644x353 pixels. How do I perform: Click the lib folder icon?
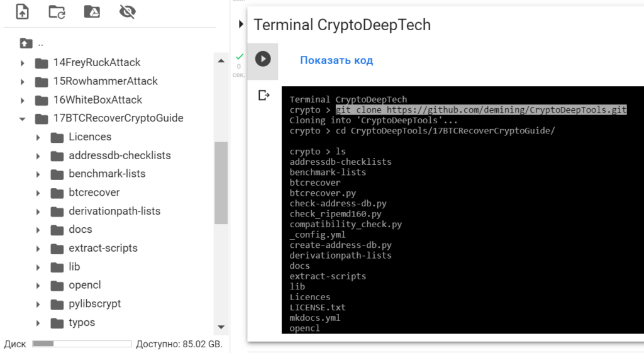[57, 267]
